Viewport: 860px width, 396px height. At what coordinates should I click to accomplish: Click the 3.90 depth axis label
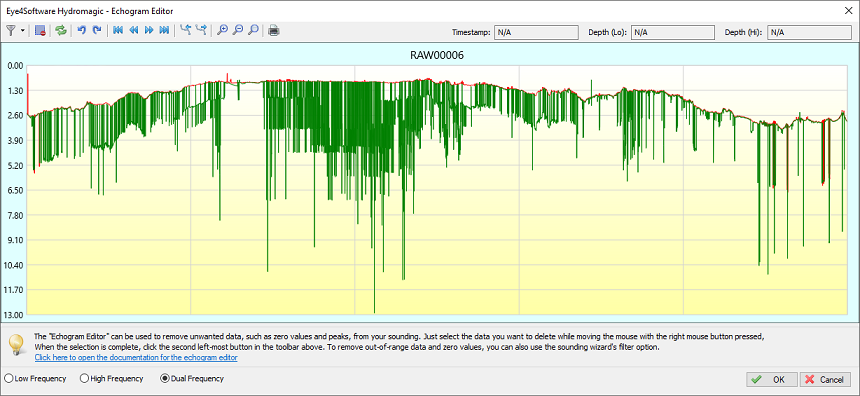pos(15,140)
